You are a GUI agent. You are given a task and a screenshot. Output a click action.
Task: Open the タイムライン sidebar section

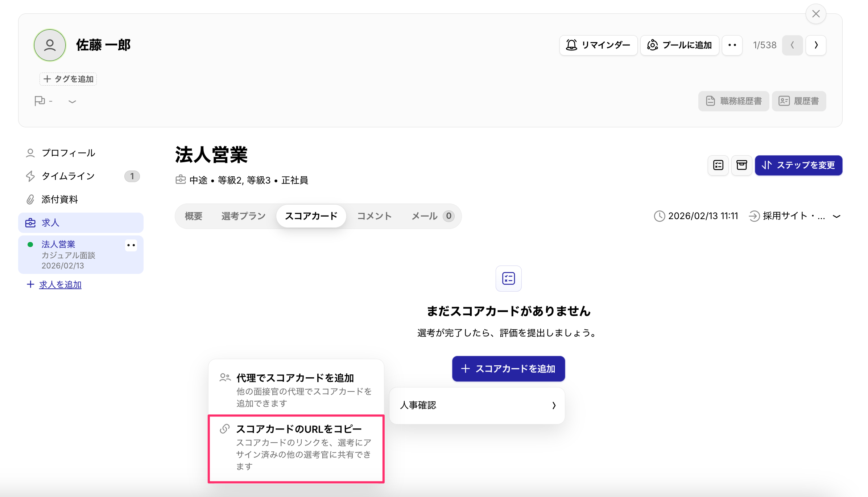click(x=68, y=176)
